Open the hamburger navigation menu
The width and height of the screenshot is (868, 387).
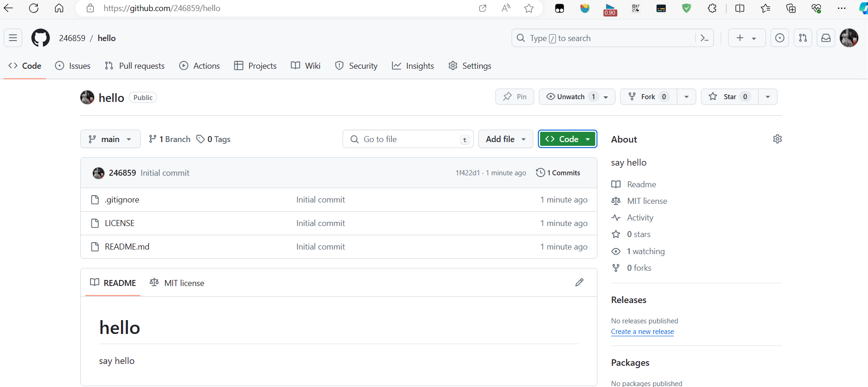[13, 38]
